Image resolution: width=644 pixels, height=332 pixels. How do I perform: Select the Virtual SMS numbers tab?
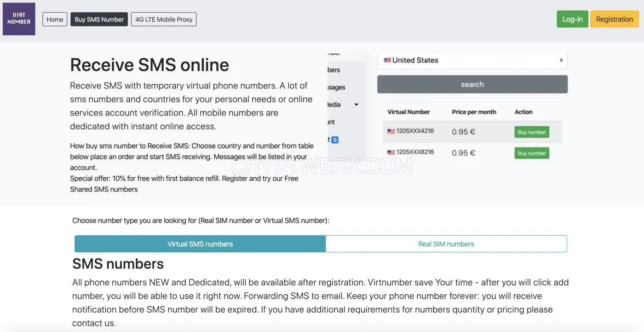coord(200,244)
